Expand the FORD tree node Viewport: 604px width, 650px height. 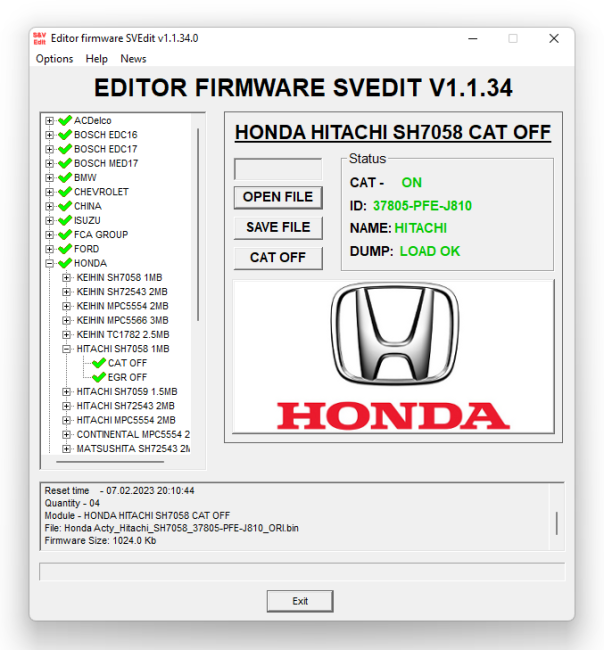pyautogui.click(x=49, y=249)
